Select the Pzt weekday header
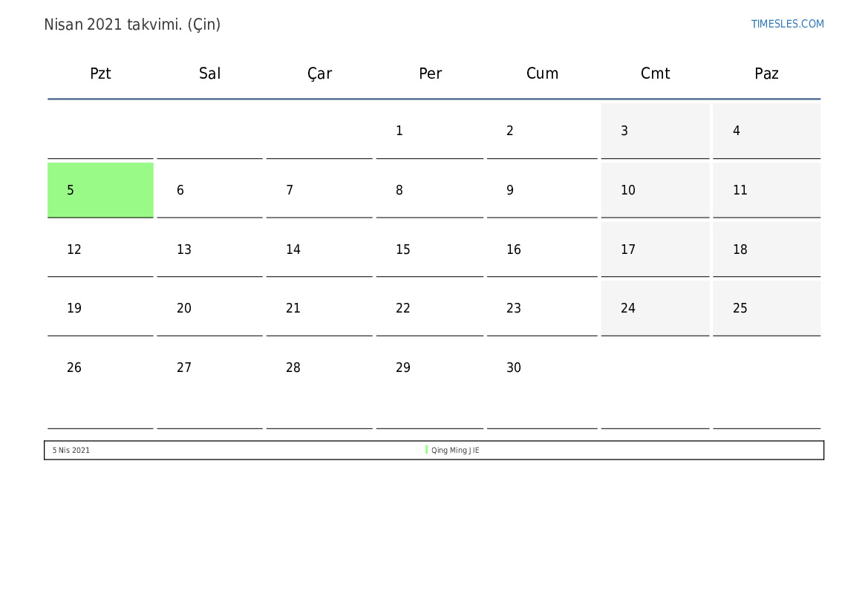Screen dimensions: 868x614 [x=100, y=74]
